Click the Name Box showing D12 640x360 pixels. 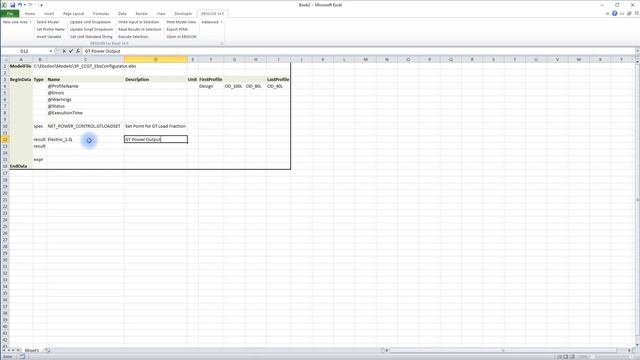pyautogui.click(x=24, y=51)
